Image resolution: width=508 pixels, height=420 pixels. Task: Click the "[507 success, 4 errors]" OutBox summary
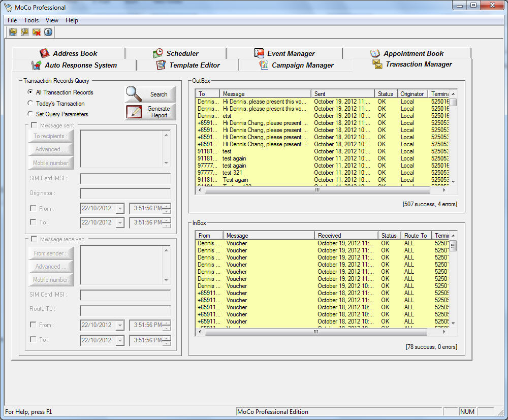(430, 204)
